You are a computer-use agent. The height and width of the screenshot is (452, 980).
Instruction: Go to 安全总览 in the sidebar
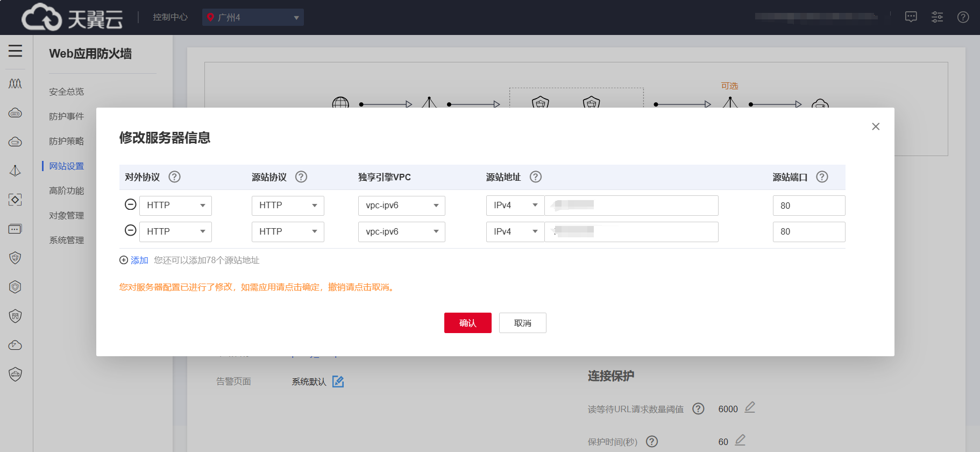[66, 91]
